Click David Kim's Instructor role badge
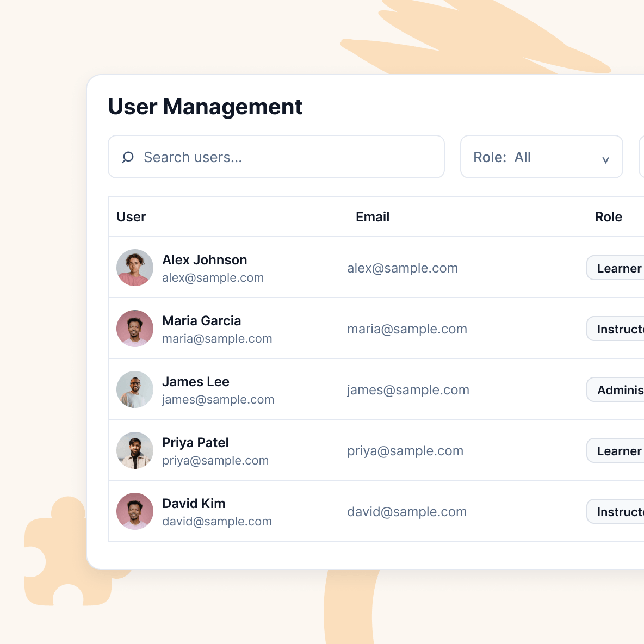The height and width of the screenshot is (644, 644). (x=615, y=511)
